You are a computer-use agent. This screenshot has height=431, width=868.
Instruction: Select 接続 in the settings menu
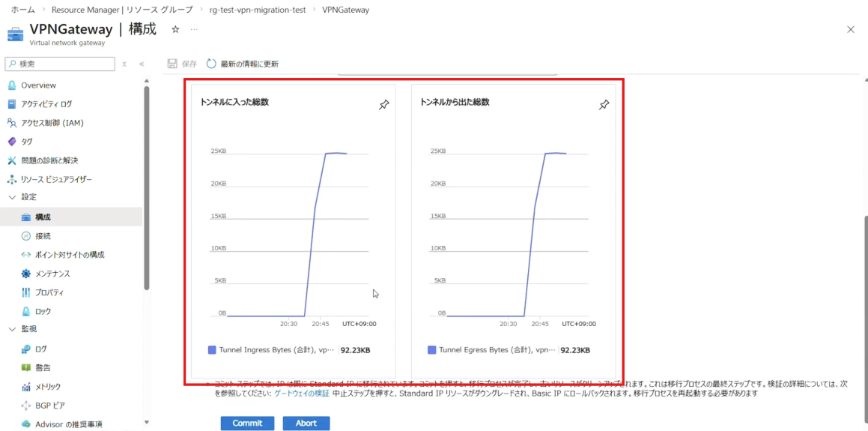(43, 236)
